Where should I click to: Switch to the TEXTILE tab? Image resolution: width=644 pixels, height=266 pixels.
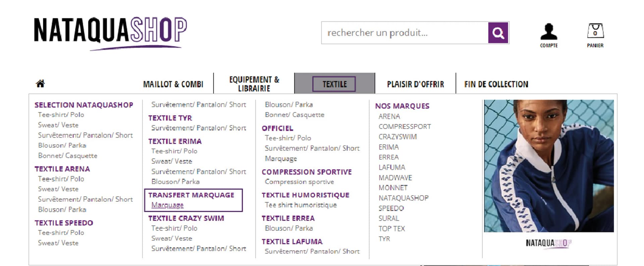click(x=333, y=84)
